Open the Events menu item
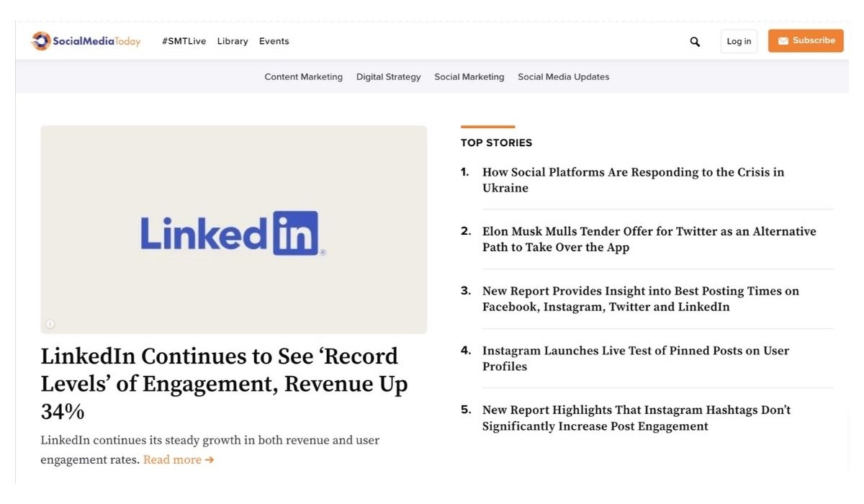 tap(274, 41)
